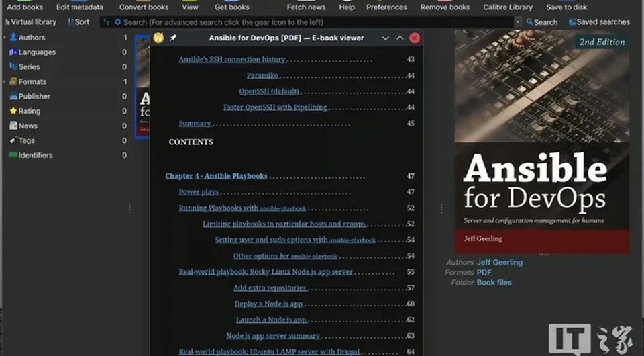Select Ansible book cover thumbnail in library grid

click(x=142, y=87)
